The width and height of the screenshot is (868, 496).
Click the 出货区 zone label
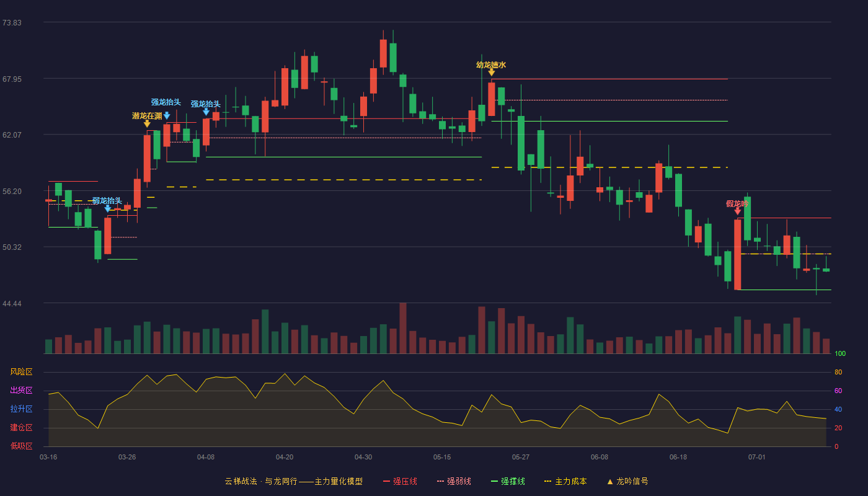21,391
